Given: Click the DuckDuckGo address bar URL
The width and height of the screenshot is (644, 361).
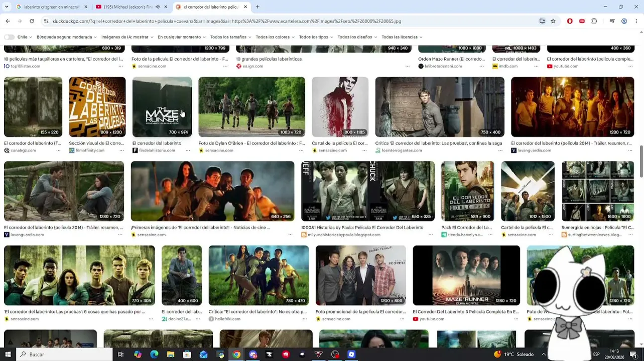Looking at the screenshot, I should (x=227, y=21).
